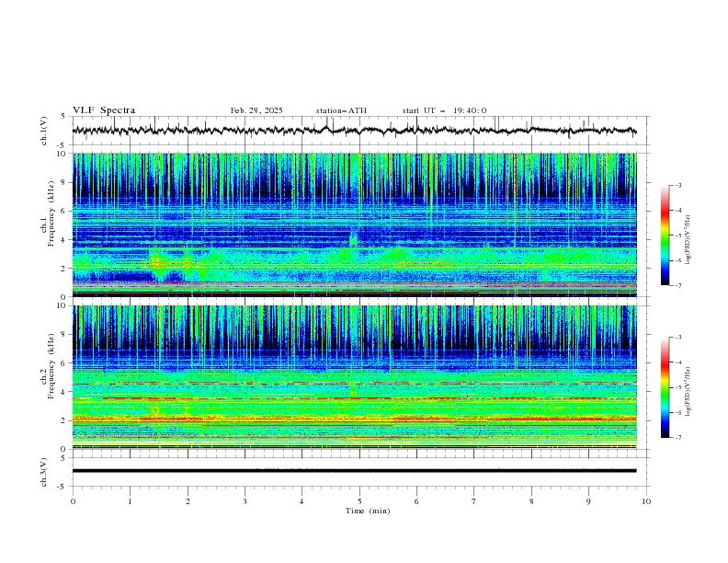Click the "-5" tick on ch.1 colorbar
728x563 pixels.
click(678, 236)
